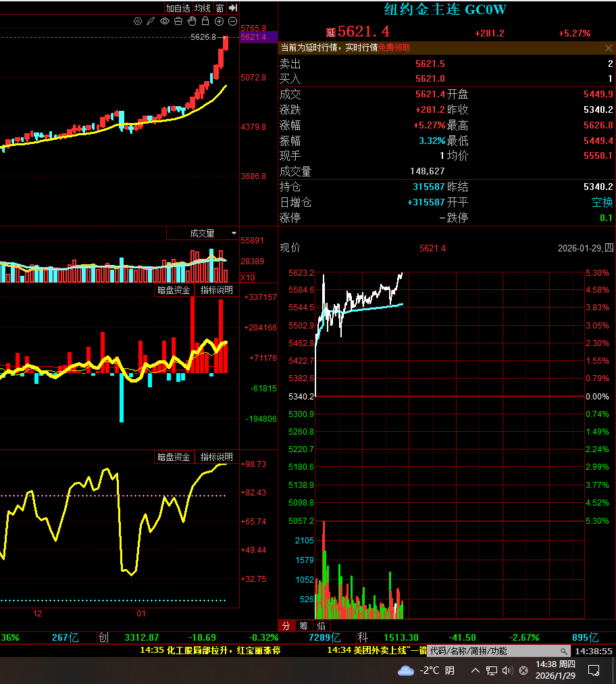Screen dimensions: 616x684
Task: Select the drawing pen tool icon
Action: [151, 21]
